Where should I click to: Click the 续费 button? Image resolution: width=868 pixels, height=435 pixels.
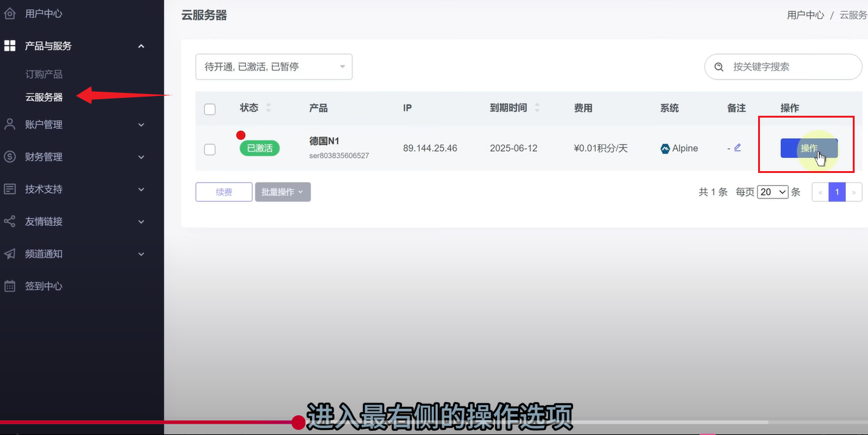[224, 192]
